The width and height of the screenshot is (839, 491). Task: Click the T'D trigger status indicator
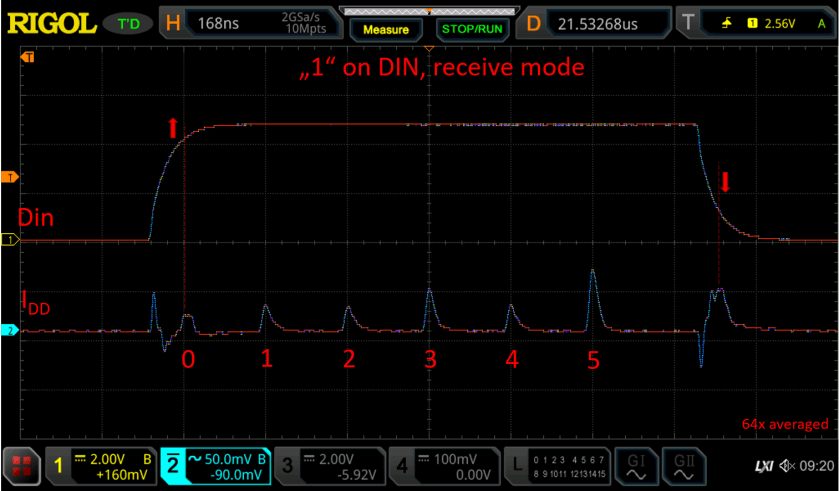tap(129, 22)
